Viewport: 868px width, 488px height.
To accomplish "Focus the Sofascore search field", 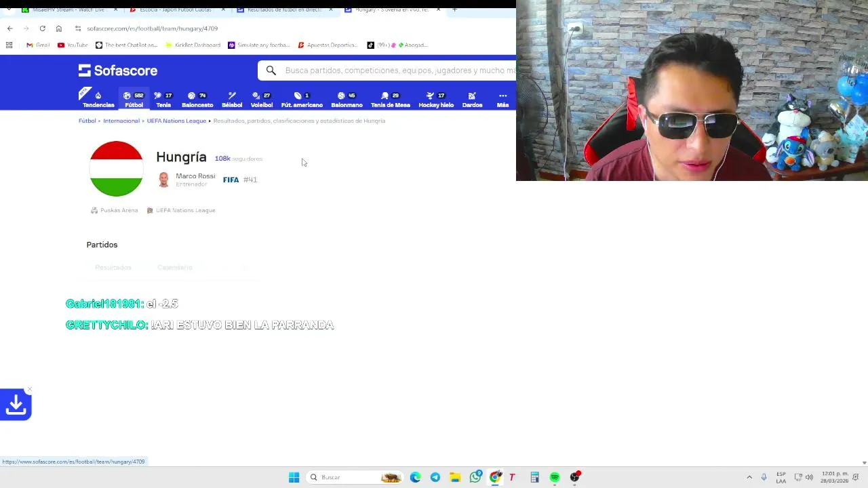I will click(399, 70).
